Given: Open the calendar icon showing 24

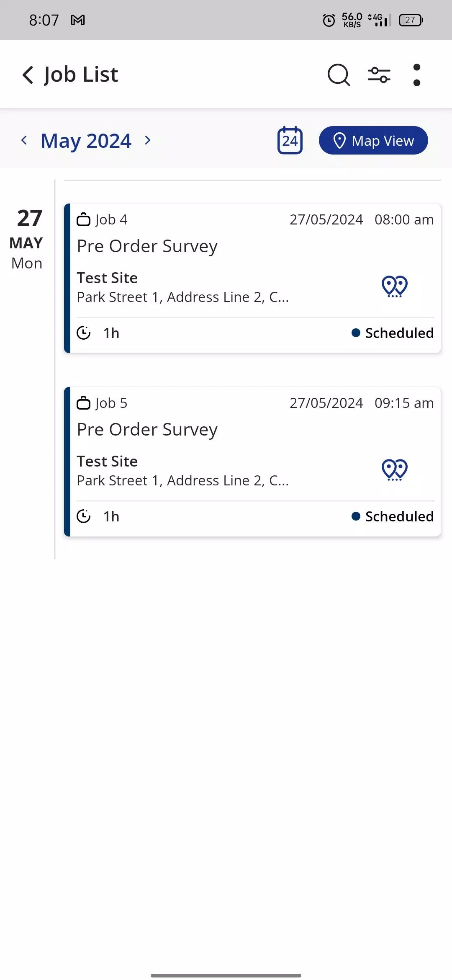Looking at the screenshot, I should [x=290, y=140].
